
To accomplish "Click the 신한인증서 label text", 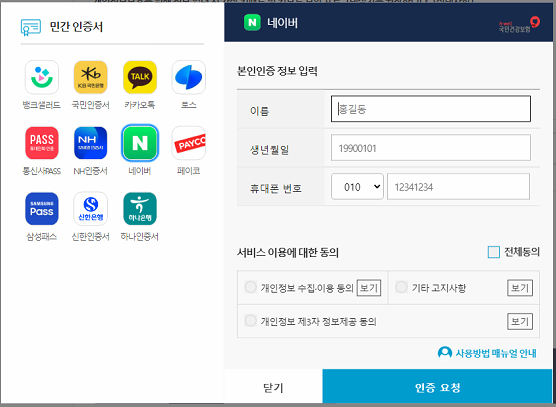I will (91, 236).
